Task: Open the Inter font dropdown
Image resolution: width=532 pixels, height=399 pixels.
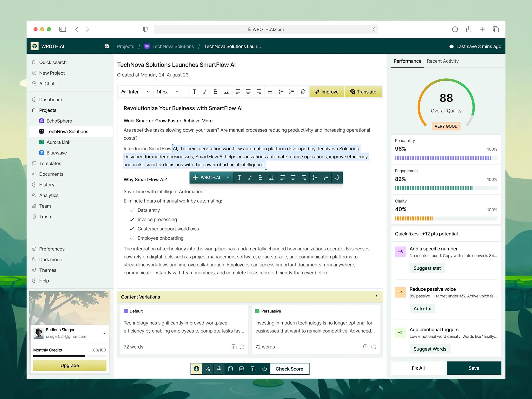Action: pos(135,92)
